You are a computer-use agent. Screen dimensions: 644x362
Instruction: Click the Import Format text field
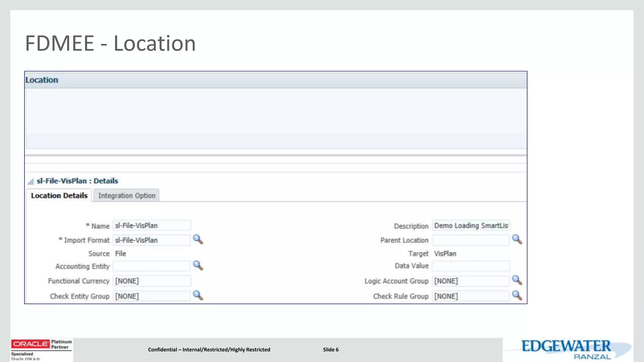pyautogui.click(x=152, y=240)
